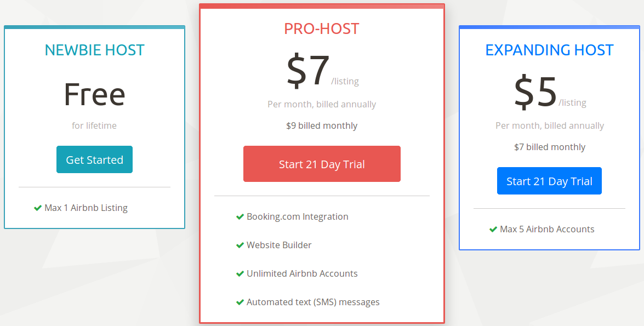Click the $7 per listing price
The width and height of the screenshot is (644, 326).
point(309,72)
